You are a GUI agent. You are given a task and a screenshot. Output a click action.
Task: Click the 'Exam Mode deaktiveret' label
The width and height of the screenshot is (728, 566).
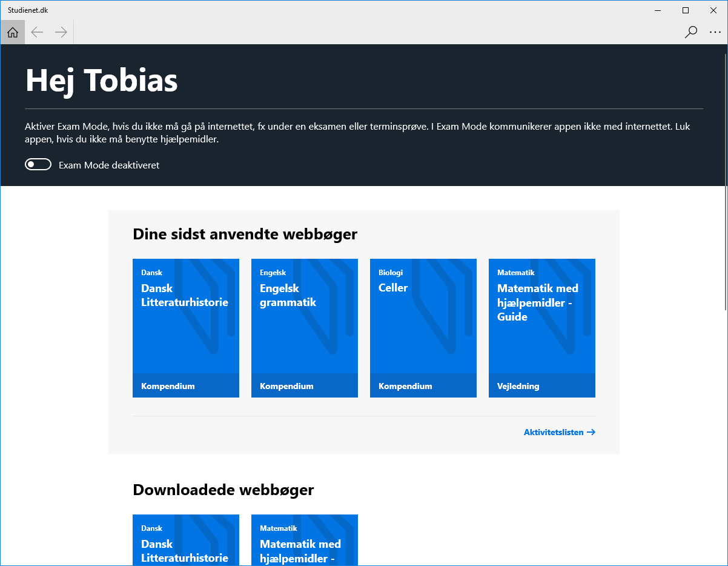109,165
